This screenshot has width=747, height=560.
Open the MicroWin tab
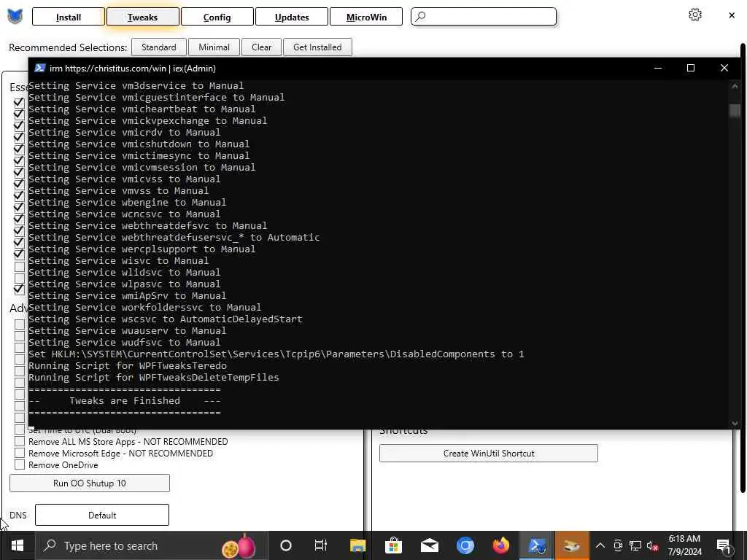coord(366,17)
